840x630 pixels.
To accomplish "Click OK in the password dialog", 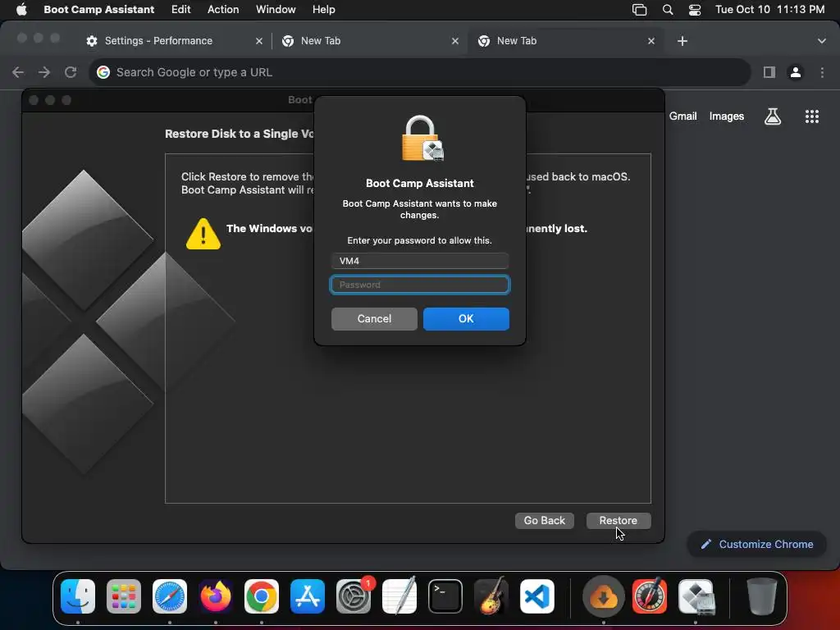I will click(466, 319).
